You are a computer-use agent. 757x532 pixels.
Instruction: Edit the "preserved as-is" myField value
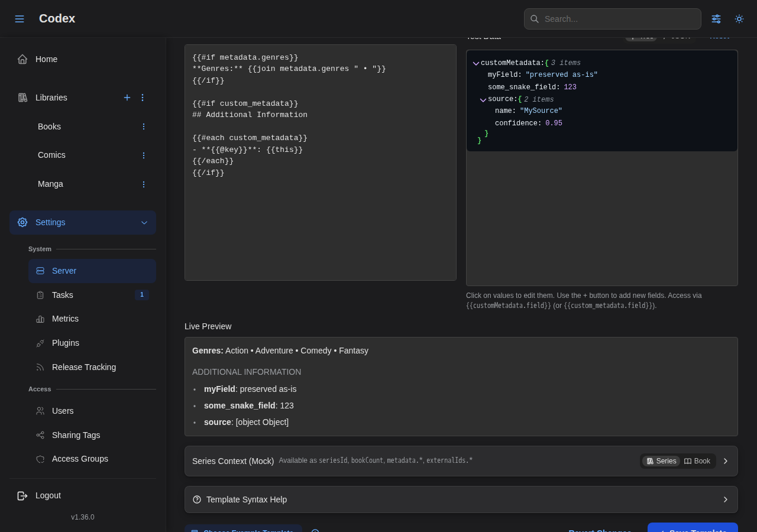tap(562, 75)
